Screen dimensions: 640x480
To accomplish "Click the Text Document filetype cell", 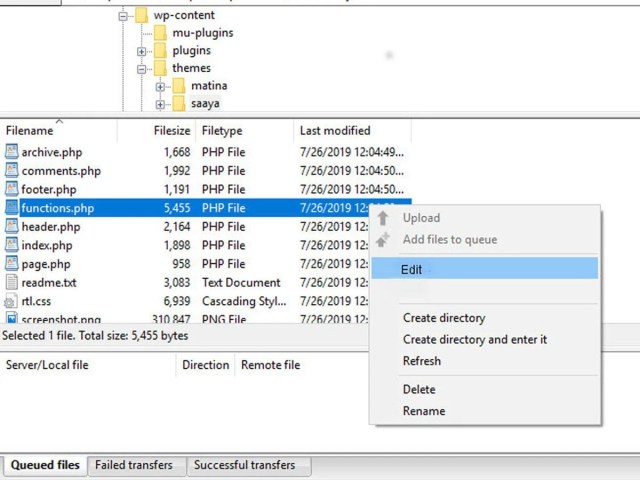I will tap(241, 283).
